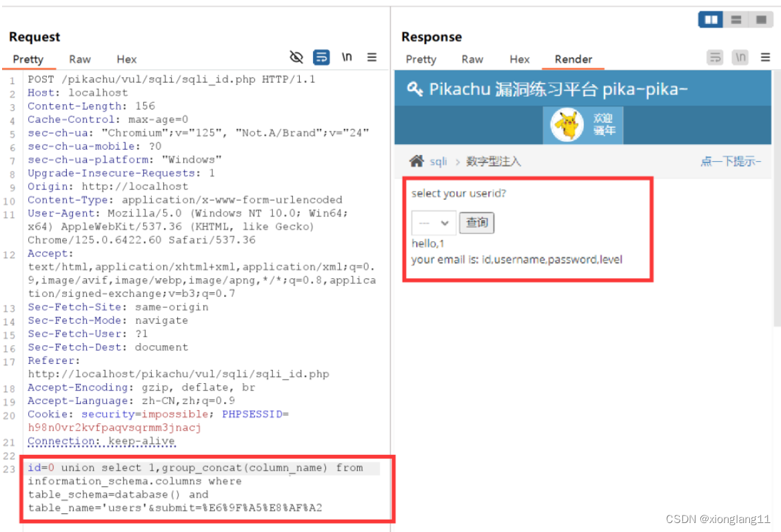Click the id=0 union select payload line
Screen dimensions: 781x532
(195, 468)
